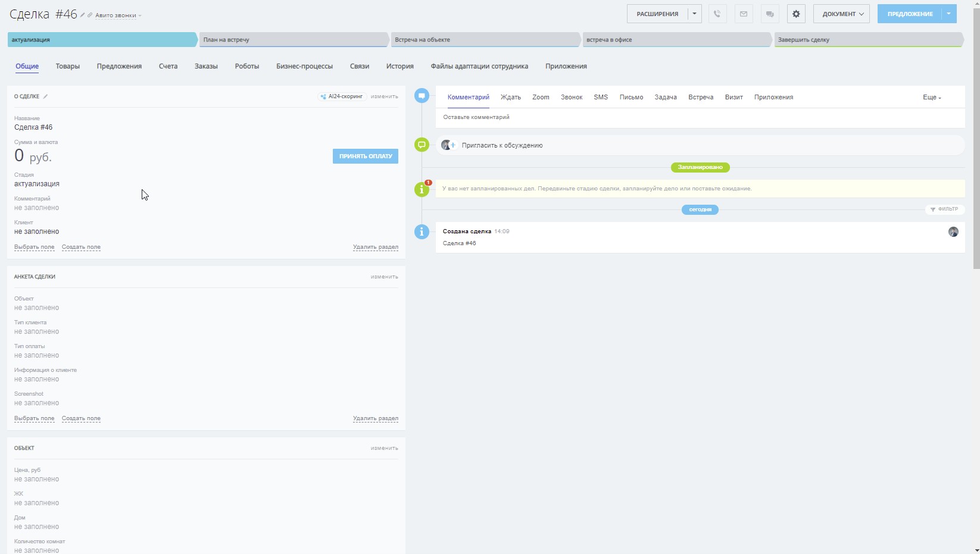Click the email envelope icon button
The width and height of the screenshot is (980, 554).
tap(744, 14)
